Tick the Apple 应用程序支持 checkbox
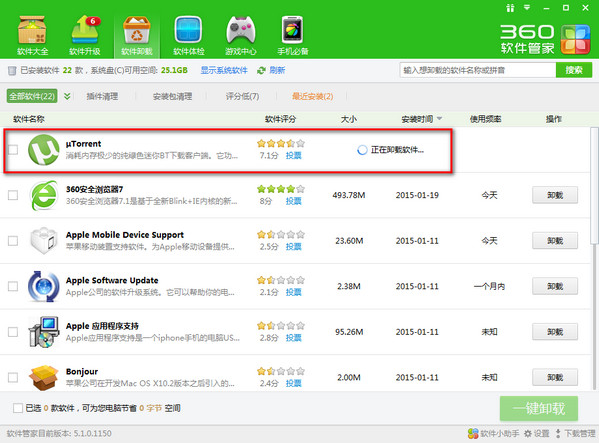The image size is (599, 443). [13, 331]
